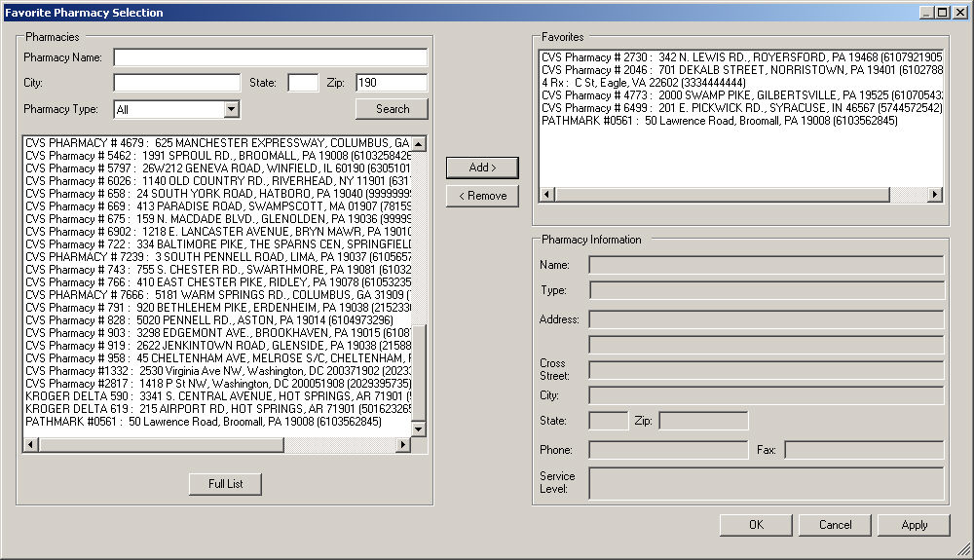Focus the City search input field

click(177, 83)
